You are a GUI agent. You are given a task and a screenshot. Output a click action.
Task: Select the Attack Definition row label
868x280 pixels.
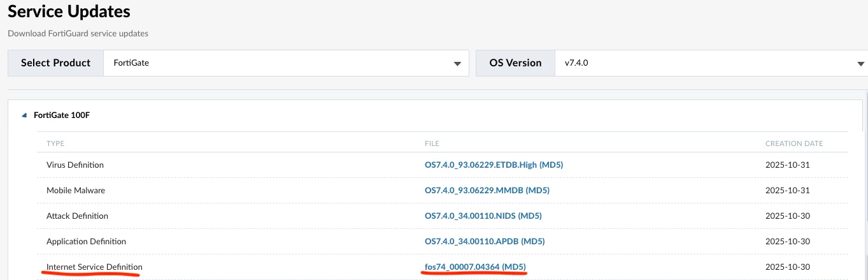(77, 216)
